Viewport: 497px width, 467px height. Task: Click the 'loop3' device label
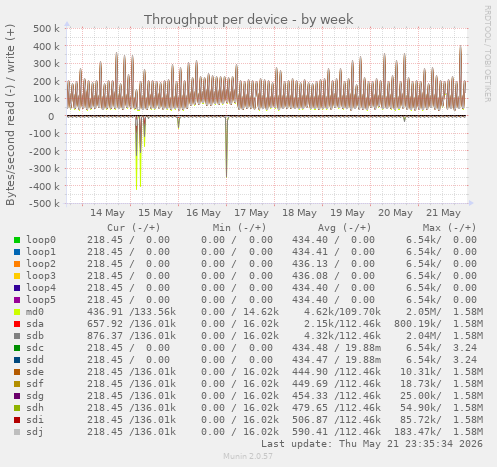(41, 276)
